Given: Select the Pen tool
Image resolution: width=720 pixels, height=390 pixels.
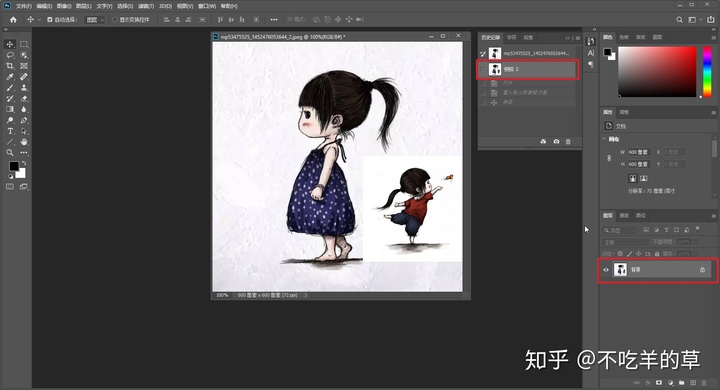Looking at the screenshot, I should coord(24,120).
